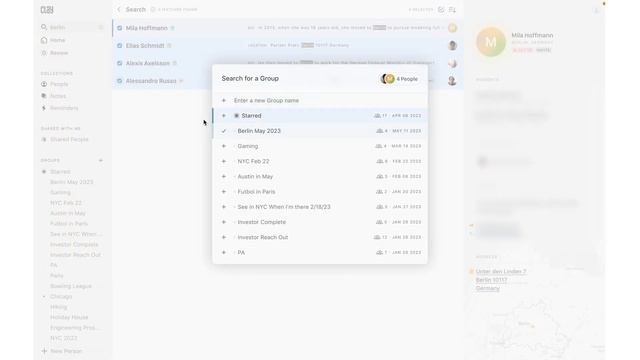Viewport: 640px width, 360px height.
Task: Remove selection from Berlin May 2023 checkmark
Action: [x=224, y=131]
